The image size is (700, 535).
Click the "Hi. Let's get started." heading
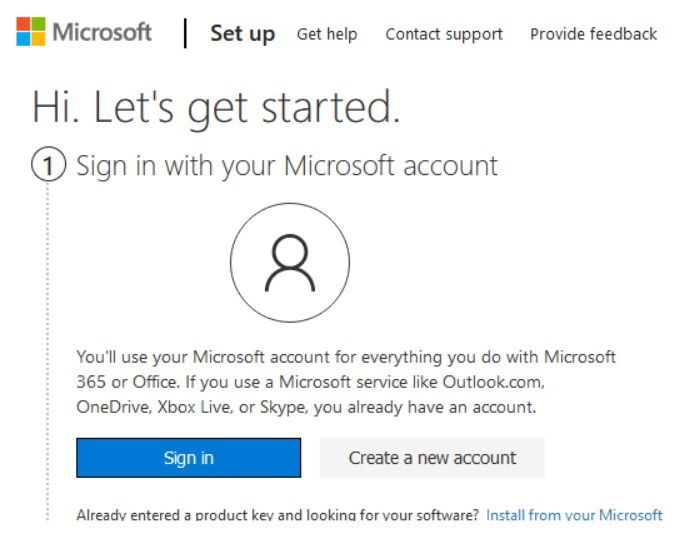tap(216, 107)
